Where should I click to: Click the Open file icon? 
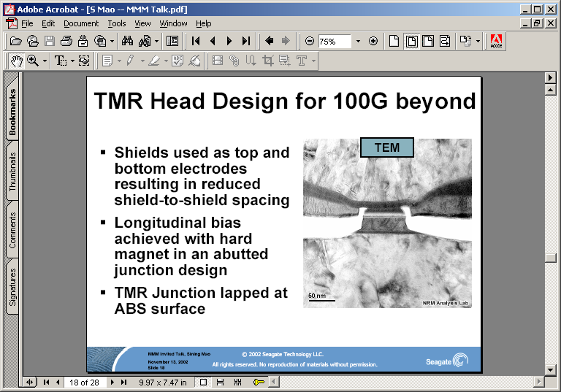[15, 41]
